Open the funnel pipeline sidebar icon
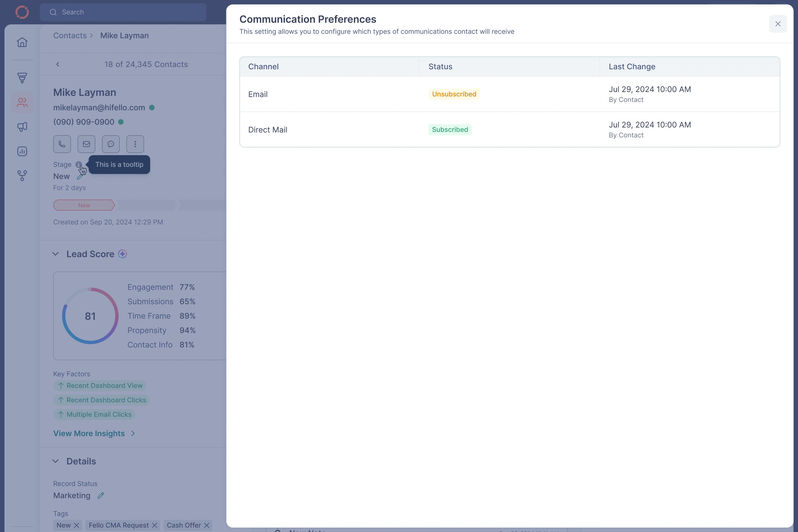Image resolution: width=798 pixels, height=532 pixels. click(22, 78)
